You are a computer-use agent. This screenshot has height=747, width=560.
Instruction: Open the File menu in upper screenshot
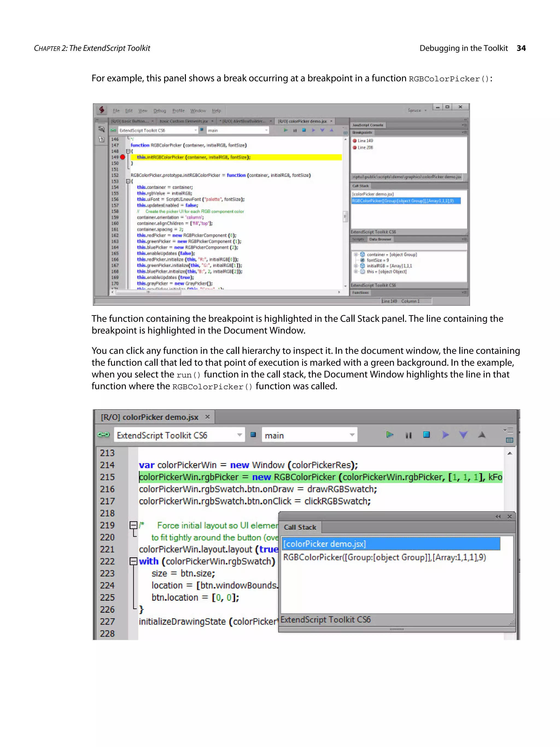pos(116,111)
